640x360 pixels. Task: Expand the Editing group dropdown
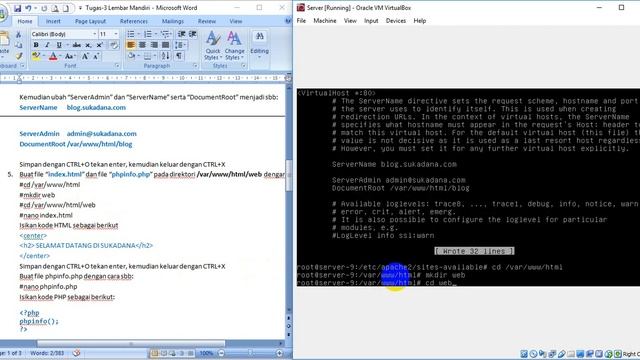(259, 45)
